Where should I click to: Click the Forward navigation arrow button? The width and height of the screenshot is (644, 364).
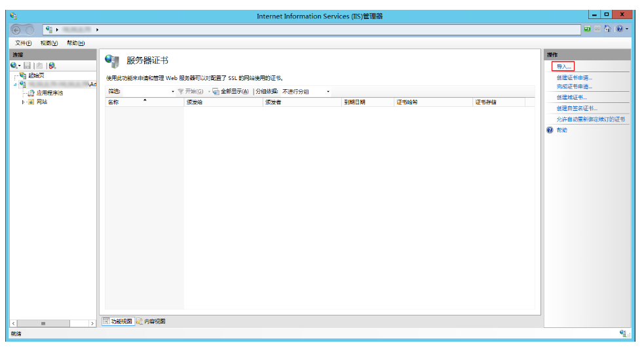click(29, 30)
